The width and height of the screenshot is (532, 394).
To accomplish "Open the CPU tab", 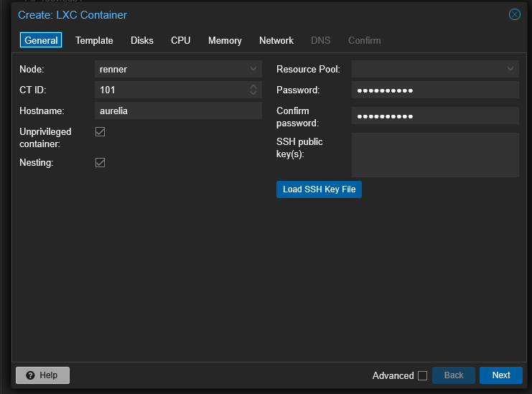I will tap(180, 40).
